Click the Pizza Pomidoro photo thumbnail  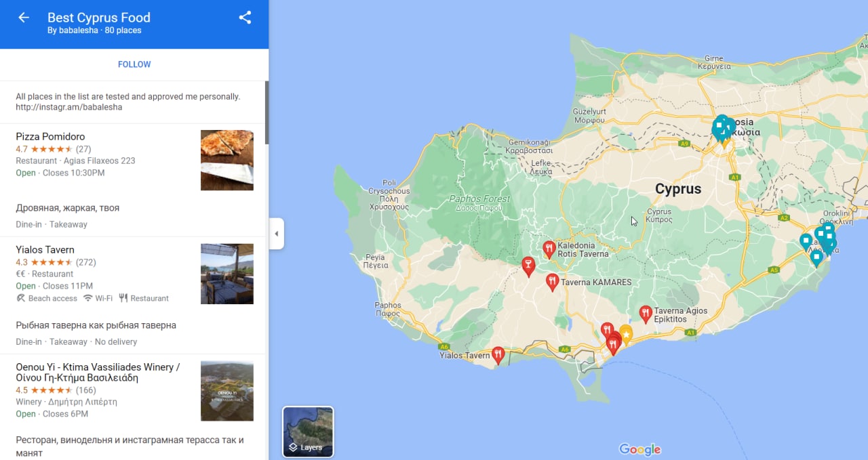(226, 160)
